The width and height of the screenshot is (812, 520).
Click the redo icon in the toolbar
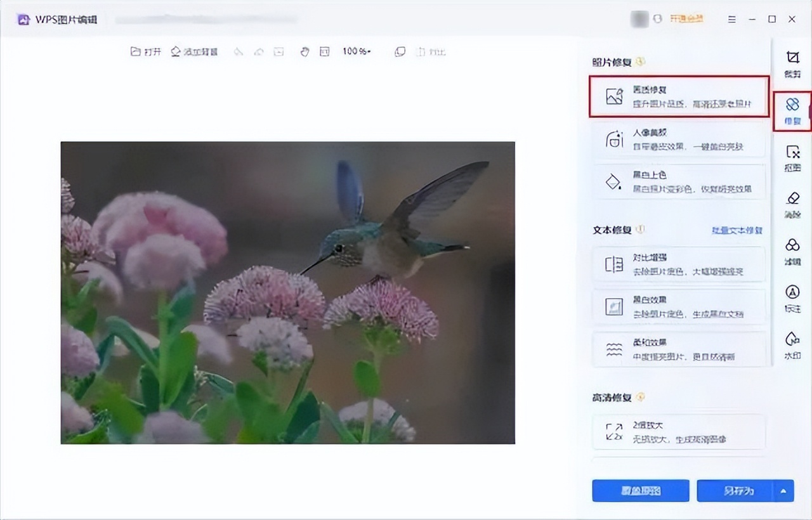pos(258,52)
